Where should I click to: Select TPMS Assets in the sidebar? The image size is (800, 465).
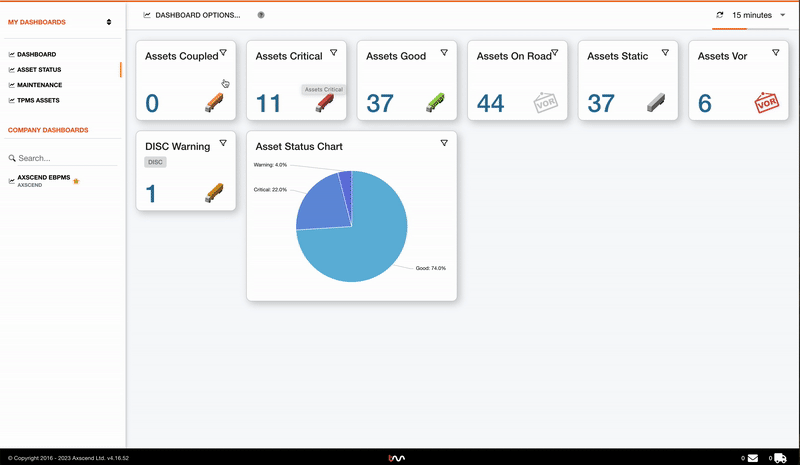click(x=40, y=100)
